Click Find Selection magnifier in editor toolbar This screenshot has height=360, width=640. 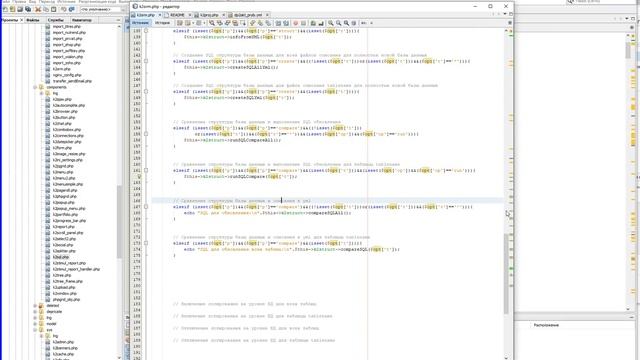click(212, 23)
